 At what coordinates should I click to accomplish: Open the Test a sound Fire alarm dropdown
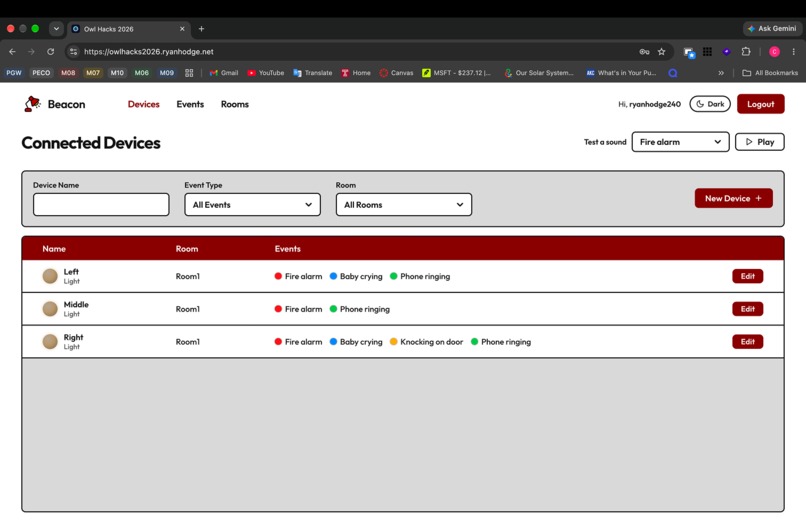[x=680, y=142]
